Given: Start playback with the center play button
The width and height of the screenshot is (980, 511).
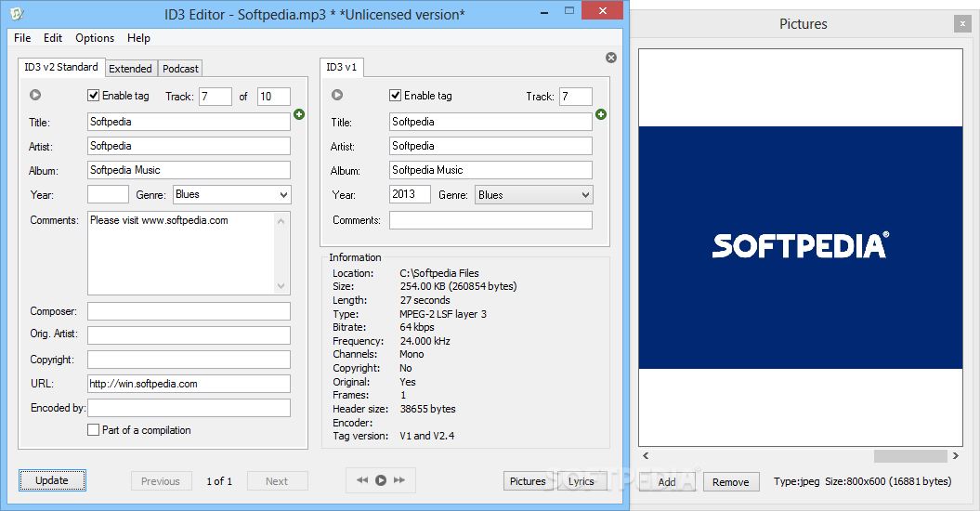Looking at the screenshot, I should 381,480.
